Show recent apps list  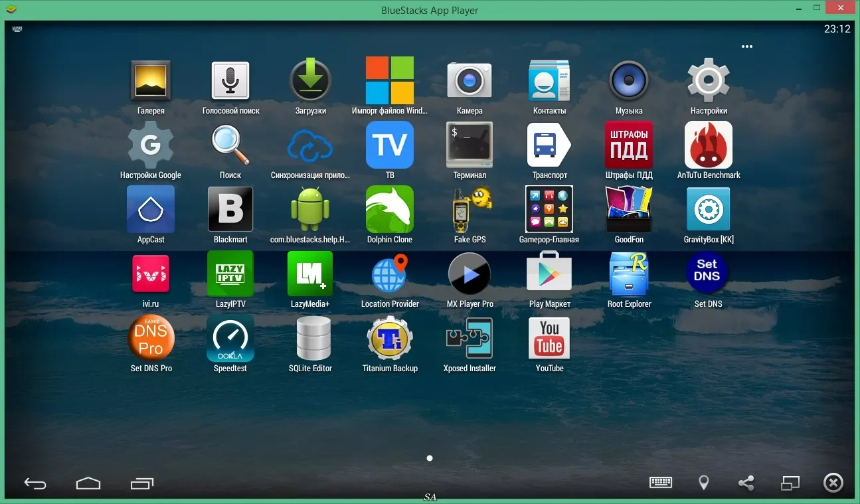pyautogui.click(x=141, y=483)
